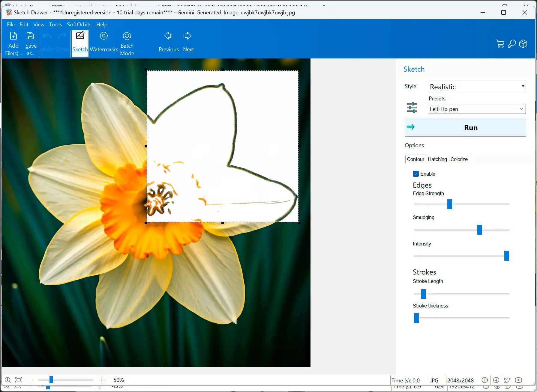This screenshot has width=537, height=392.
Task: Toggle the Enable contour checkbox
Action: click(x=416, y=174)
